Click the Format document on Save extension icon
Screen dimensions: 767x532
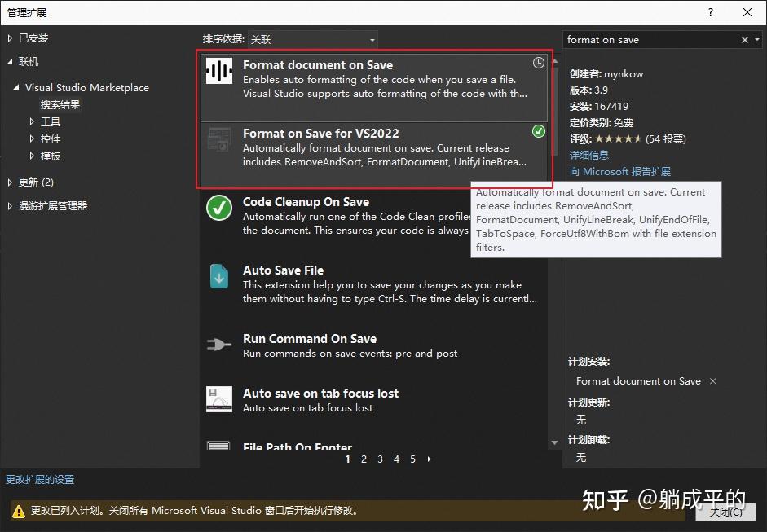point(218,72)
